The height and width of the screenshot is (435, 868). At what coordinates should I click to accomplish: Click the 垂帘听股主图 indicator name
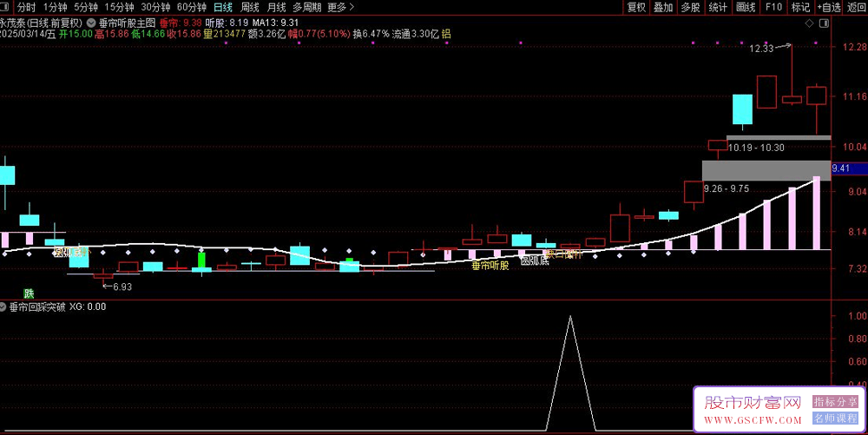click(x=128, y=23)
